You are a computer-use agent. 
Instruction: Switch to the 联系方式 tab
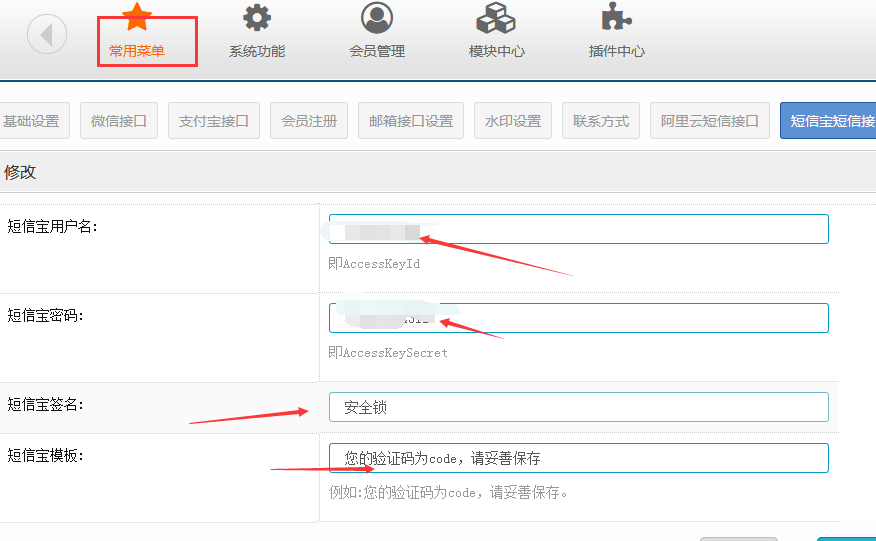pyautogui.click(x=601, y=121)
